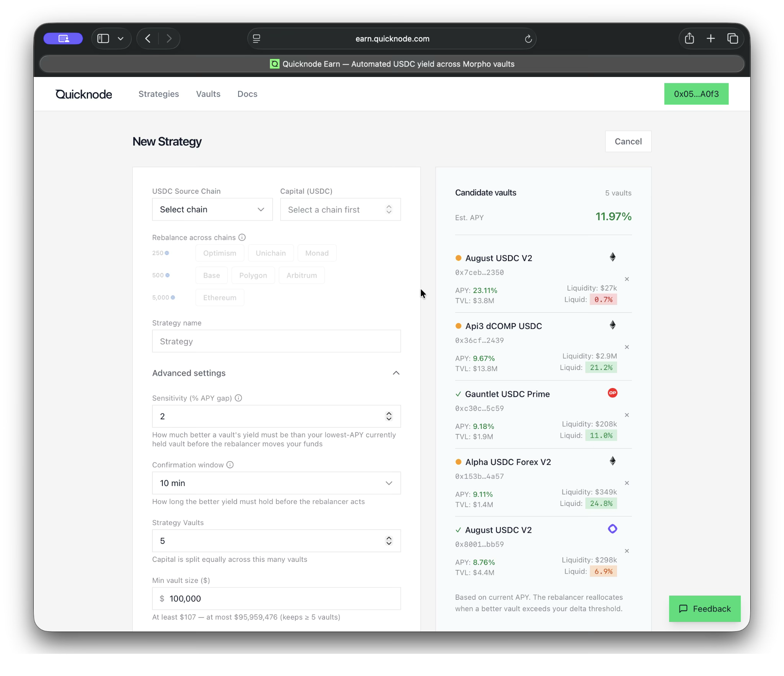
Task: Remove August USDC V2 0x8001 vault
Action: pos(627,551)
